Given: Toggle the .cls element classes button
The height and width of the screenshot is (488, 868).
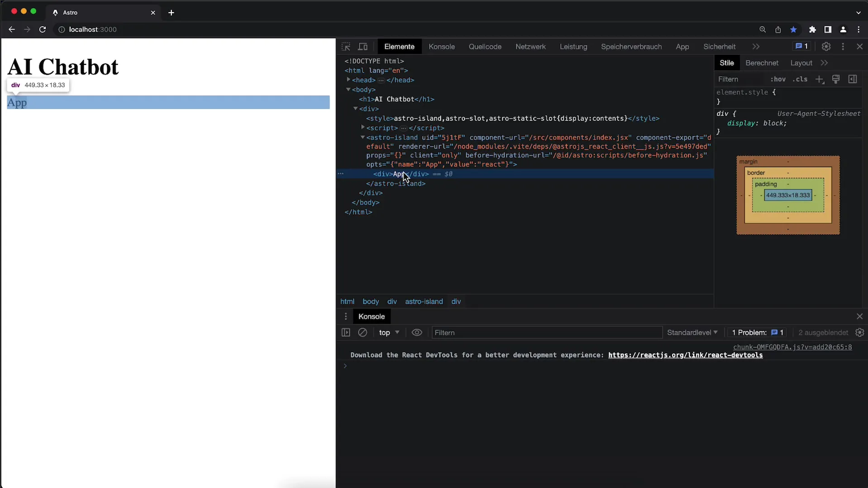Looking at the screenshot, I should (x=800, y=79).
